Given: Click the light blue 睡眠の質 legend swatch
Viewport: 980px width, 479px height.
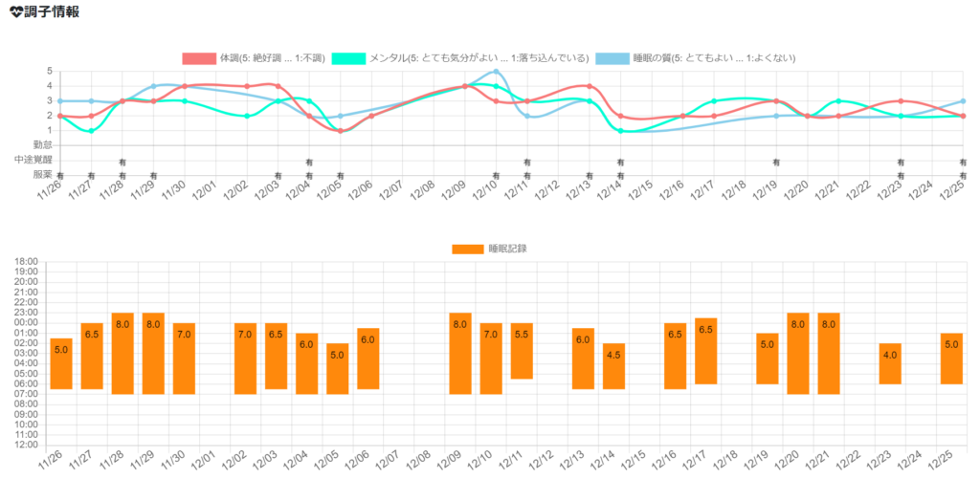Looking at the screenshot, I should [612, 58].
